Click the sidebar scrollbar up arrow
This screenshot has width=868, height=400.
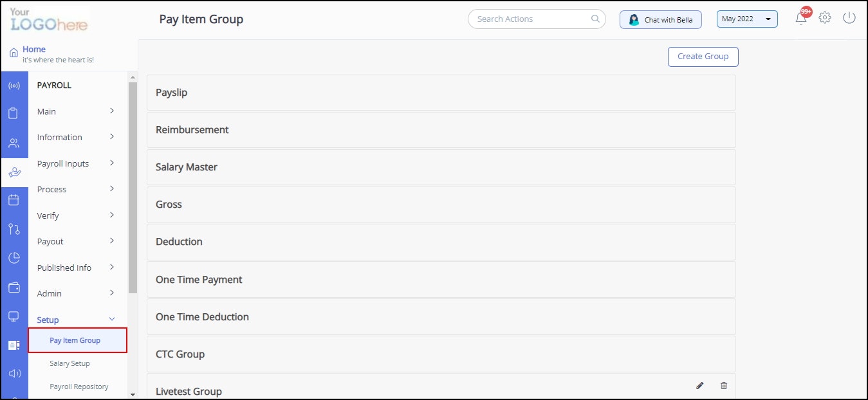tap(133, 78)
